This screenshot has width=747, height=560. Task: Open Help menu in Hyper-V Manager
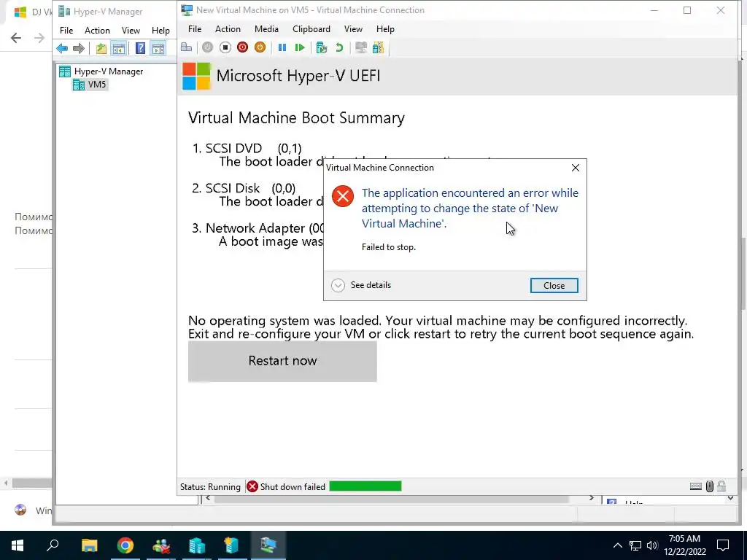(160, 31)
